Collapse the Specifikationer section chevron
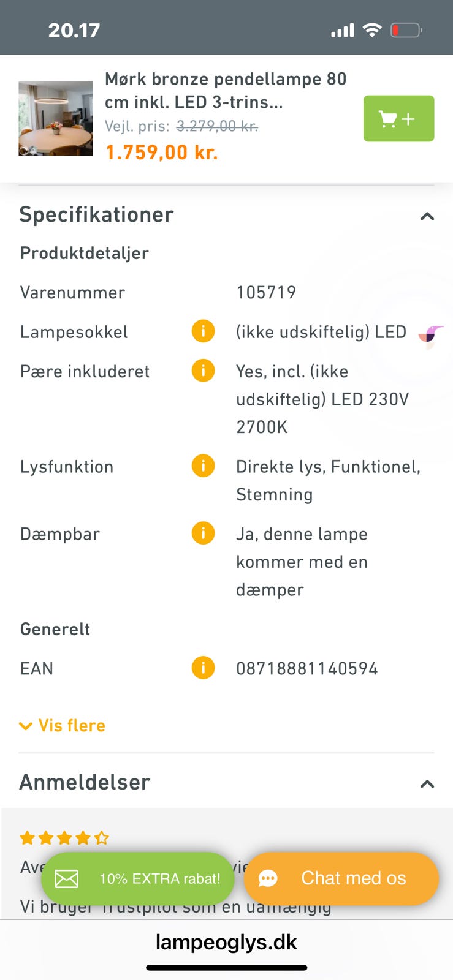Screen dimensions: 453x980 click(427, 216)
